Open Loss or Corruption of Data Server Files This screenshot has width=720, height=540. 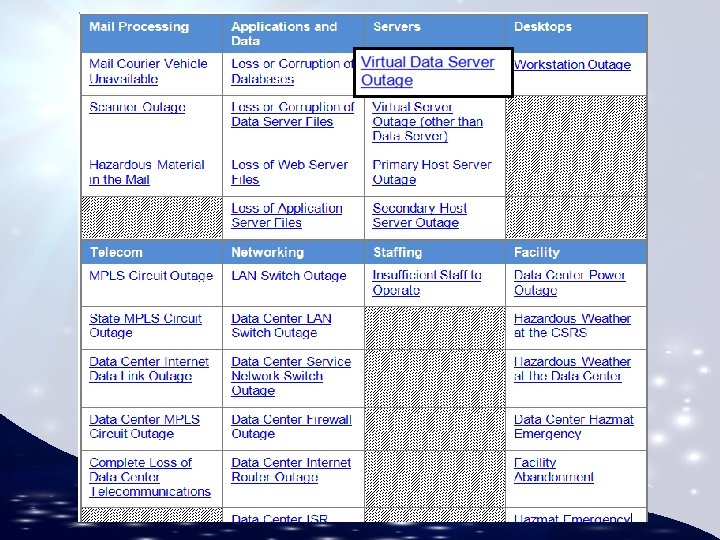click(x=292, y=114)
